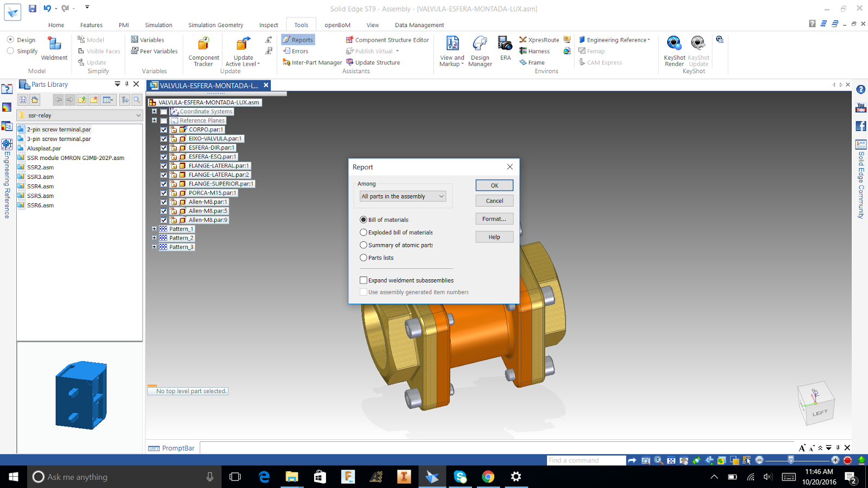The height and width of the screenshot is (488, 868).
Task: Click the Zoom Area icon in status bar
Action: pos(646,460)
